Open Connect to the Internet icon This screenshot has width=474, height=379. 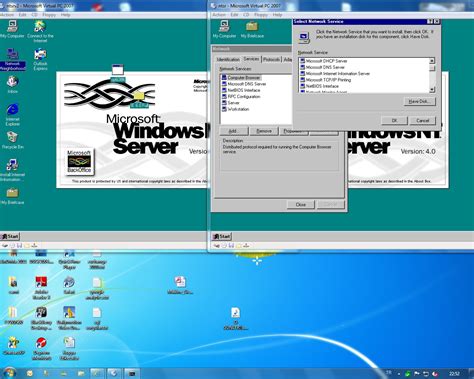click(40, 31)
